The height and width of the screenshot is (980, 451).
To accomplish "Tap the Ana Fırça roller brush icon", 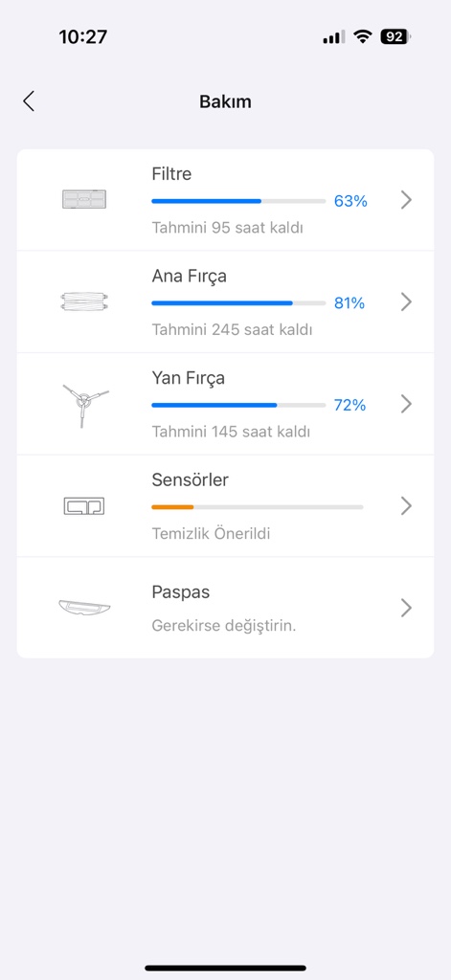I will coord(84,301).
